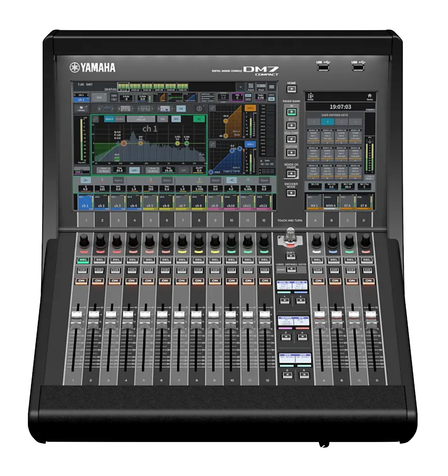
Task: Switch to EQ Bank B
Action: click(x=120, y=119)
